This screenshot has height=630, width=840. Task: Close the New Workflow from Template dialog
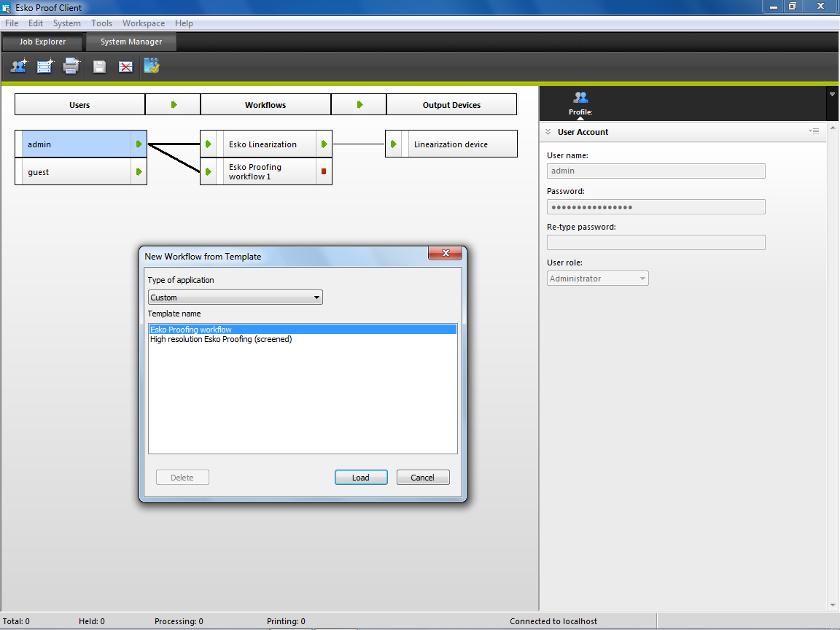446,254
